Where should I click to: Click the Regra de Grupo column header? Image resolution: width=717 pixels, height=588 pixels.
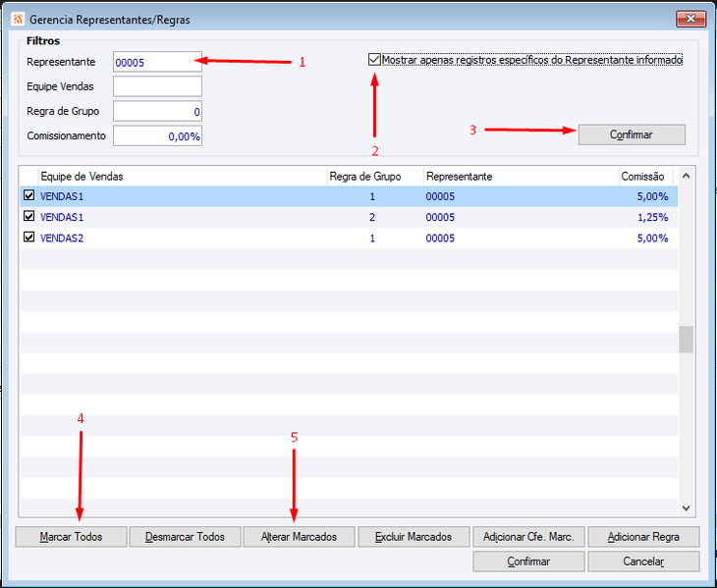375,177
